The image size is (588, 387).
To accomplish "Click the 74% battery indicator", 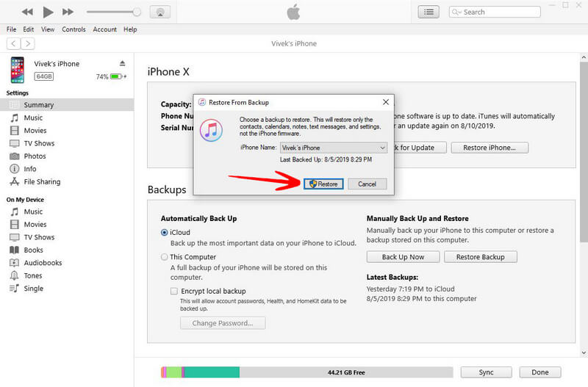I will coord(112,76).
